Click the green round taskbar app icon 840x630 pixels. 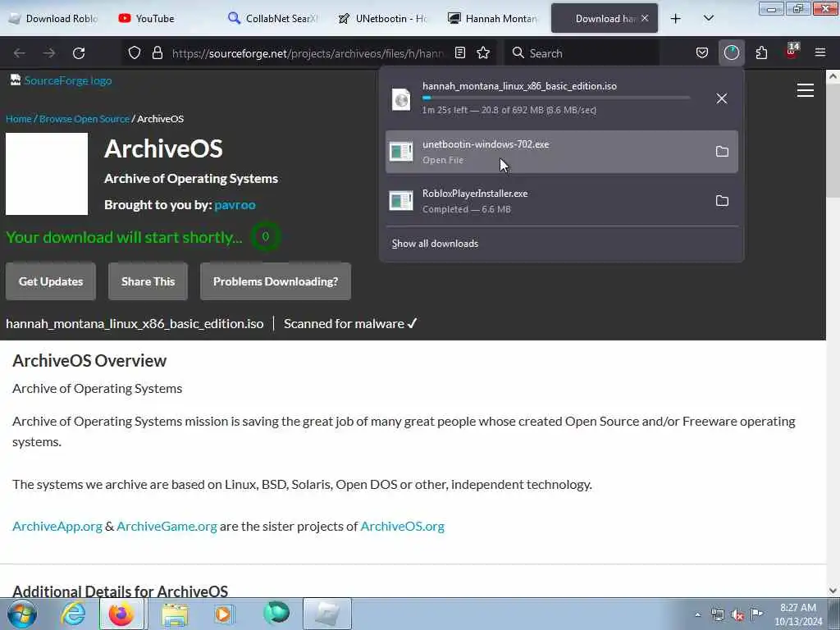pyautogui.click(x=276, y=613)
